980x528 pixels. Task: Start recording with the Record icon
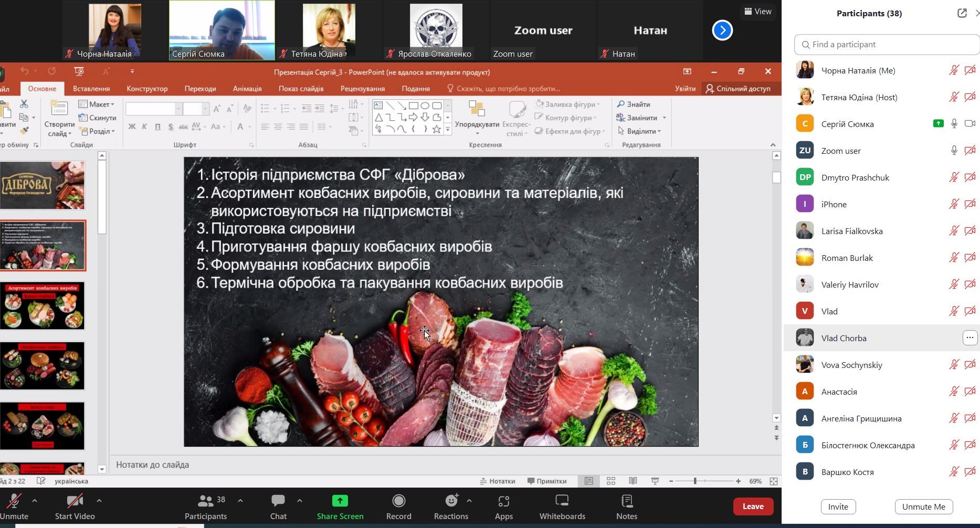coord(398,501)
